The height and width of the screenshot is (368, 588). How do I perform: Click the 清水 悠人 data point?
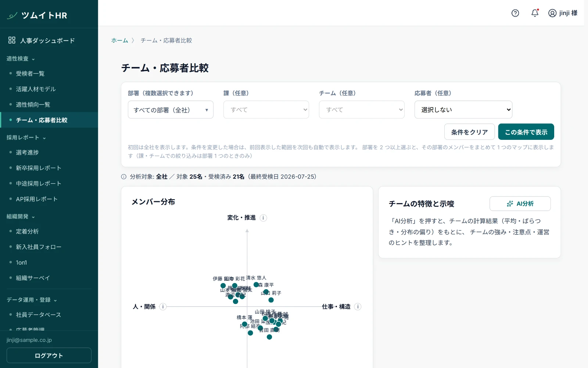(256, 284)
